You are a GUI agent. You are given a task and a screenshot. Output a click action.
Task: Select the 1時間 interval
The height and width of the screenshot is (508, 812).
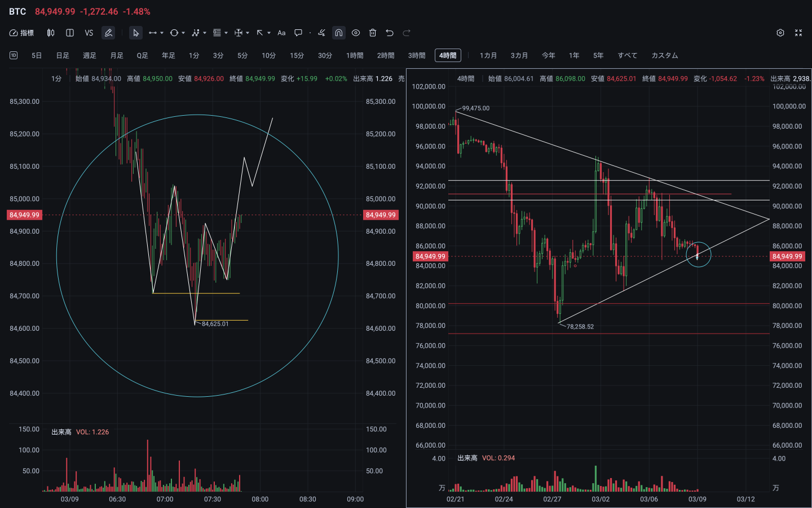[355, 55]
